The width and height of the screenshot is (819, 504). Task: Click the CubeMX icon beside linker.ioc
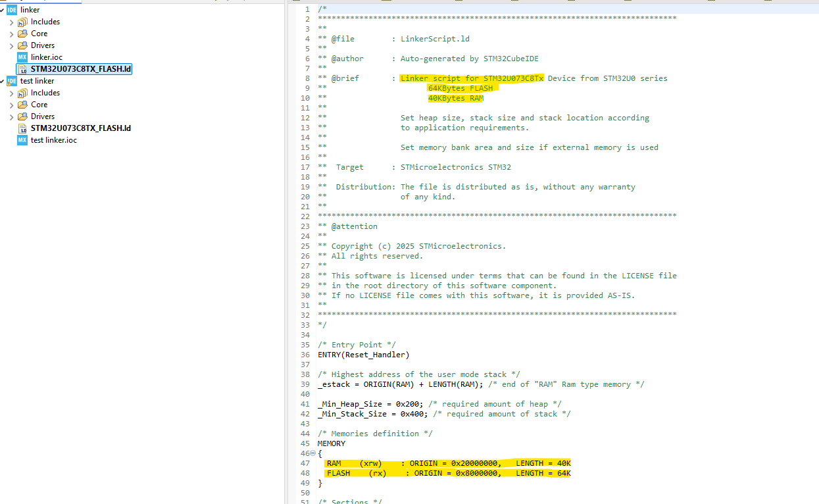[x=22, y=57]
